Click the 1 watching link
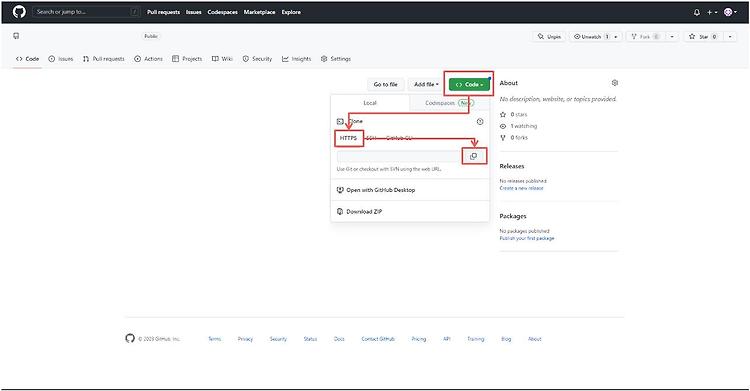 pyautogui.click(x=518, y=126)
